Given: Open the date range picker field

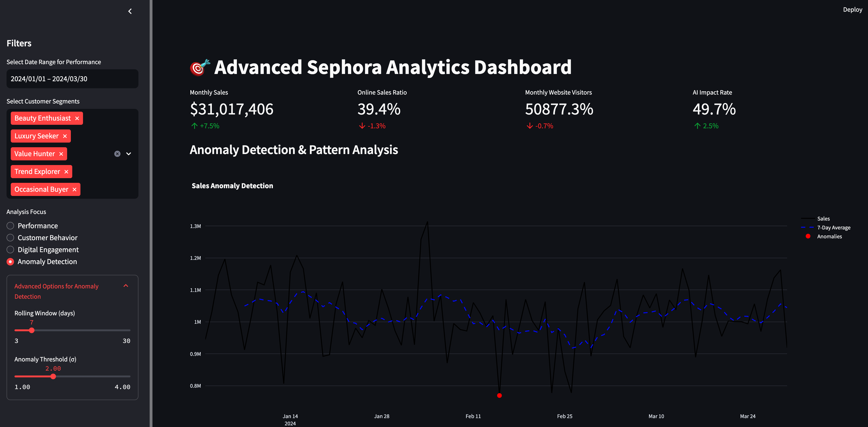Looking at the screenshot, I should 72,79.
